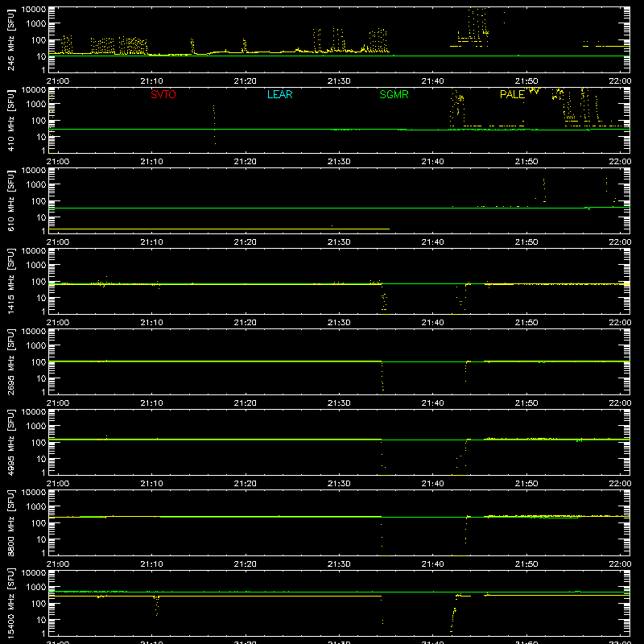
Task: Click the yellow burst near 21:44 in 245 MHz plot
Action: [477, 26]
